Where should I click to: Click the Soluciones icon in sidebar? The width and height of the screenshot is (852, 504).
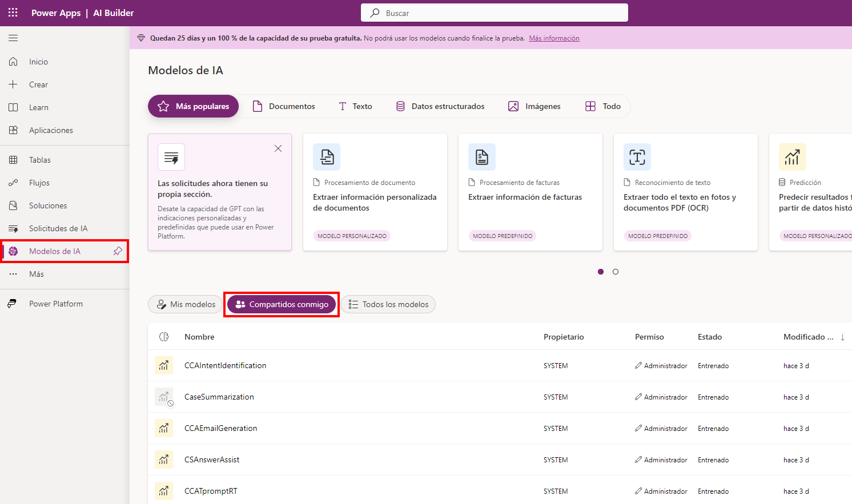pos(13,205)
